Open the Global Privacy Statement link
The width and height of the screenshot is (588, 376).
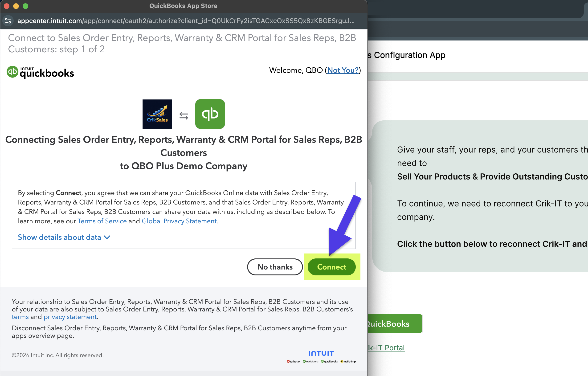click(179, 221)
